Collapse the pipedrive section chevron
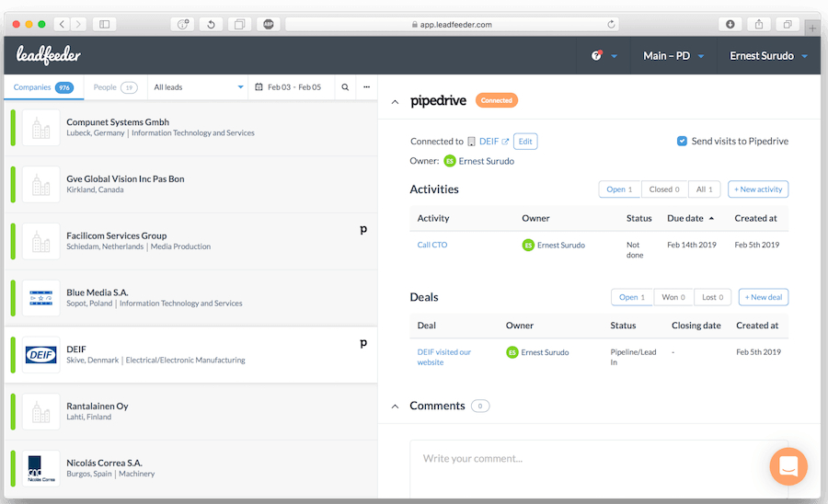This screenshot has width=828, height=504. click(x=395, y=102)
